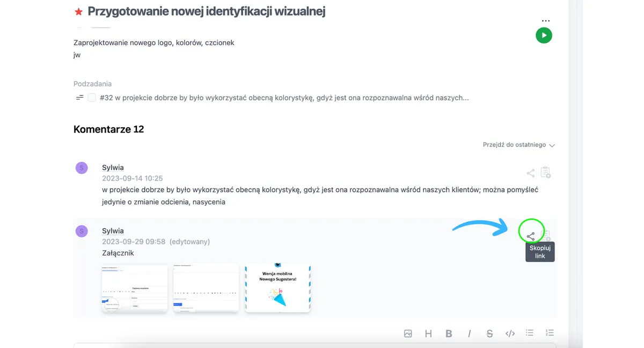Insert code block in comment editor
Image resolution: width=644 pixels, height=348 pixels.
click(x=510, y=334)
